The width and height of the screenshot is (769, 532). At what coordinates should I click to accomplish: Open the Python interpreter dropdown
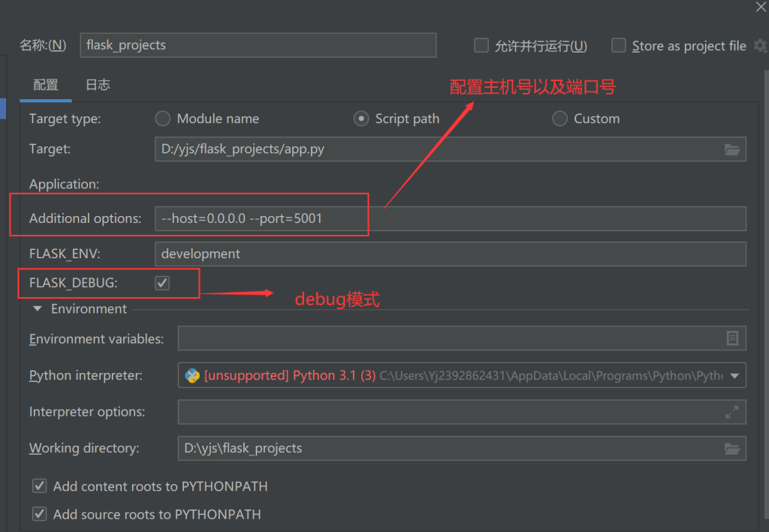pos(734,375)
